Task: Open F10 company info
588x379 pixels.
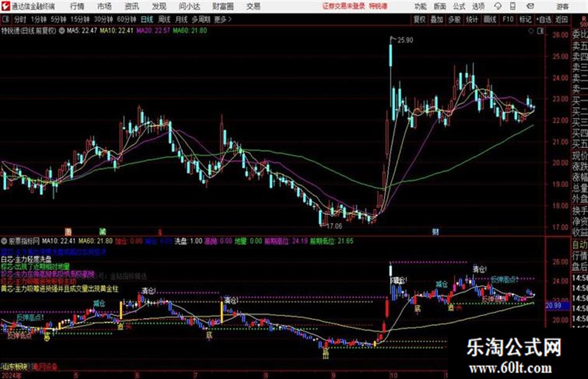Action: (x=508, y=19)
